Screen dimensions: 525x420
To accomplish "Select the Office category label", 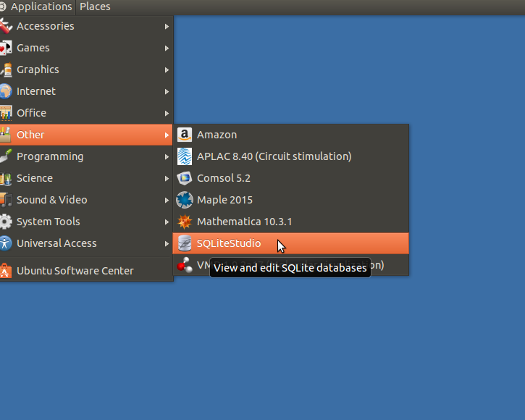I will [x=31, y=113].
